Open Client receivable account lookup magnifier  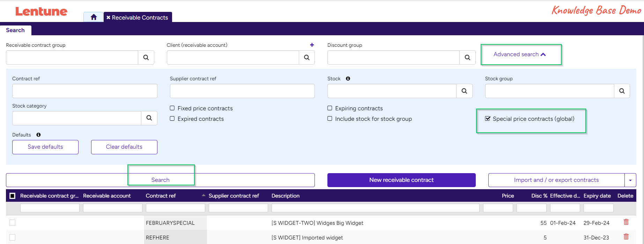point(306,58)
